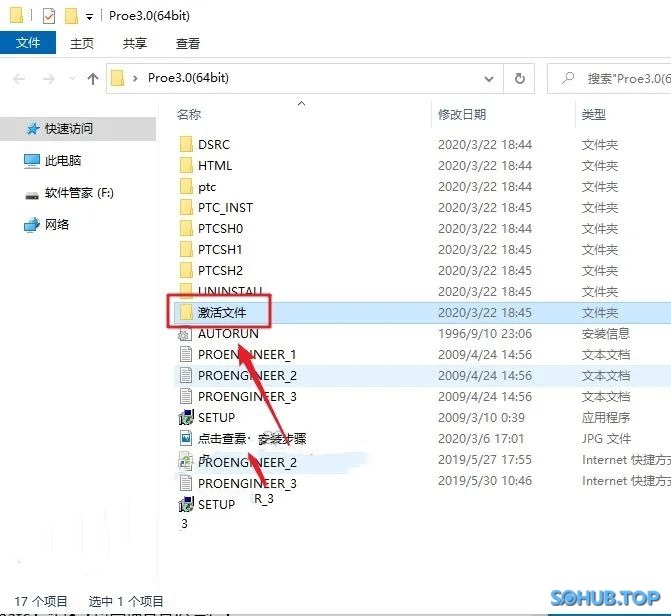Click the address bar path Proe3.0(64bit)
The height and width of the screenshot is (616, 671).
tap(188, 78)
